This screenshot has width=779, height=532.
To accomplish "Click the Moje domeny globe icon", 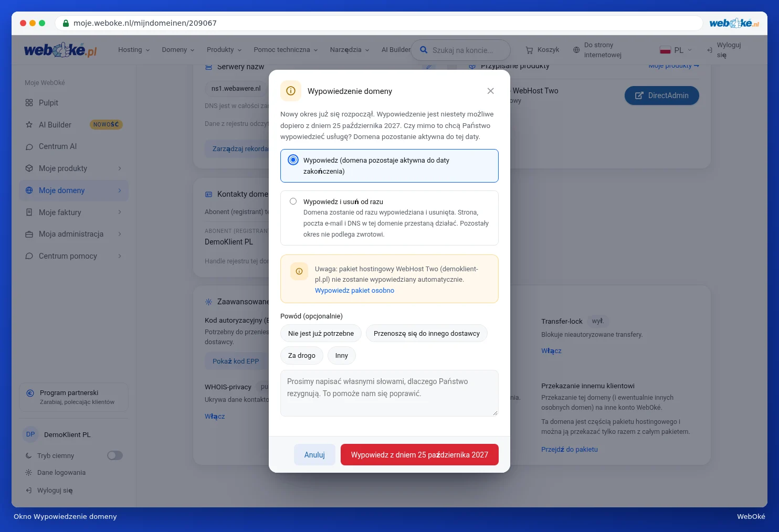I will click(29, 190).
